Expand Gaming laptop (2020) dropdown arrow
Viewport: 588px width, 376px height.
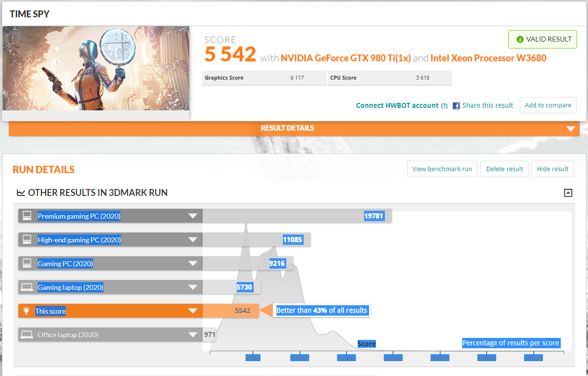pyautogui.click(x=193, y=287)
